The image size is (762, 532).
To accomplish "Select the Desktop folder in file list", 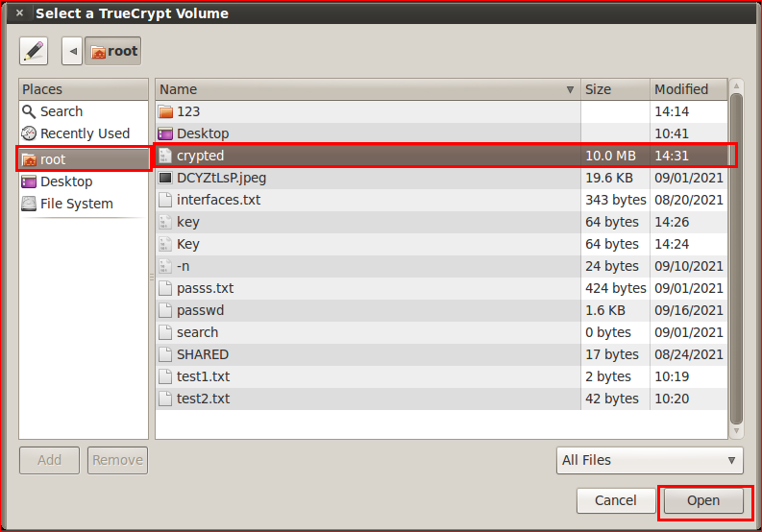I will (441, 133).
